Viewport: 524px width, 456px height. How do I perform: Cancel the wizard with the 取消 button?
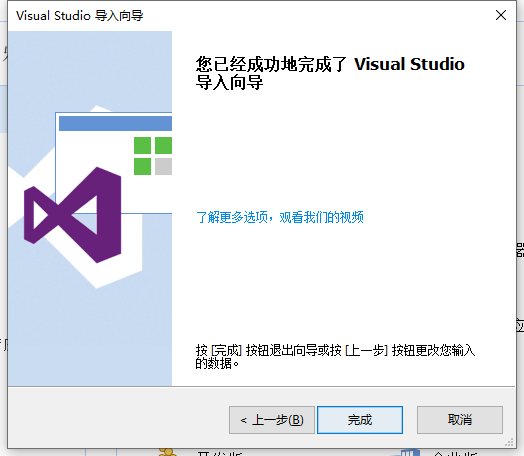[x=460, y=420]
